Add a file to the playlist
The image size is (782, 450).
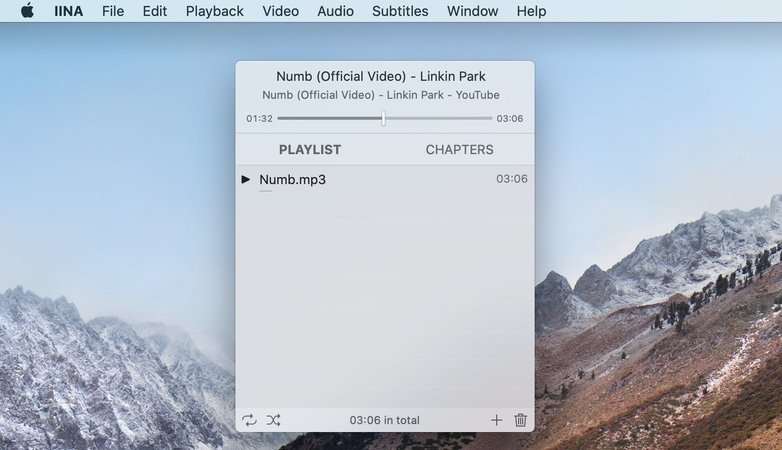point(496,420)
